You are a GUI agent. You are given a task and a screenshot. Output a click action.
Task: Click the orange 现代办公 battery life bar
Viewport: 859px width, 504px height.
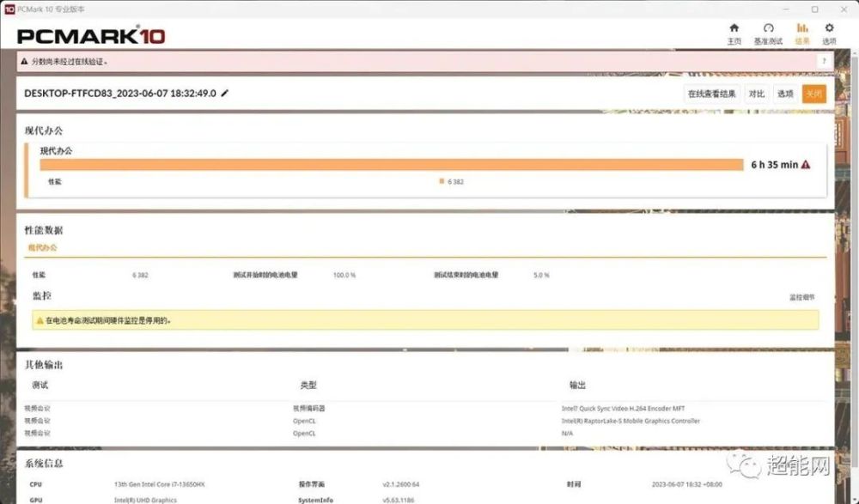391,165
